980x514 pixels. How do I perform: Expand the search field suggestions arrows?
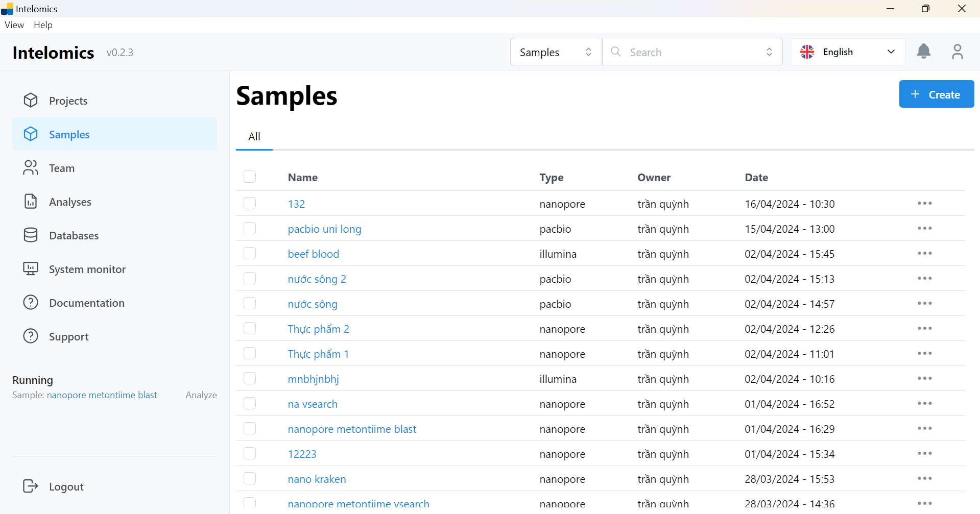769,52
